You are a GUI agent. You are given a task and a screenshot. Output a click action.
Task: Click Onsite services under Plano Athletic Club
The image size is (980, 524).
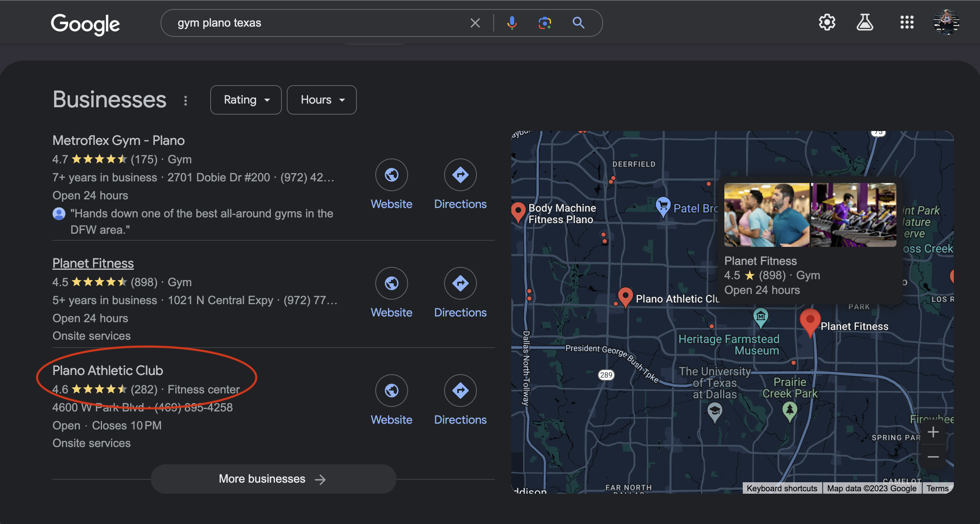(x=91, y=443)
